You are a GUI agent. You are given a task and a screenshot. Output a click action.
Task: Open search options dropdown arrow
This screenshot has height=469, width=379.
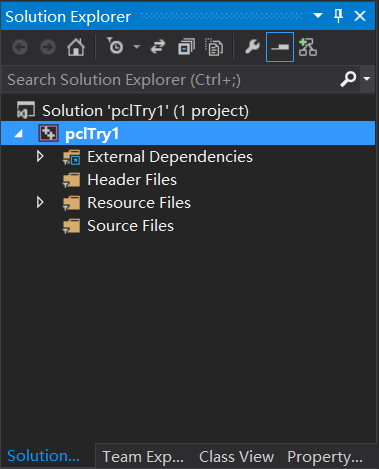[x=367, y=79]
